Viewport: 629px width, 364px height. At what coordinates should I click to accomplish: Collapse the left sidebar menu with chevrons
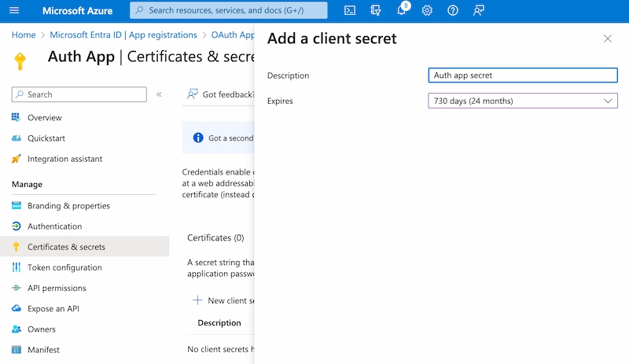159,94
